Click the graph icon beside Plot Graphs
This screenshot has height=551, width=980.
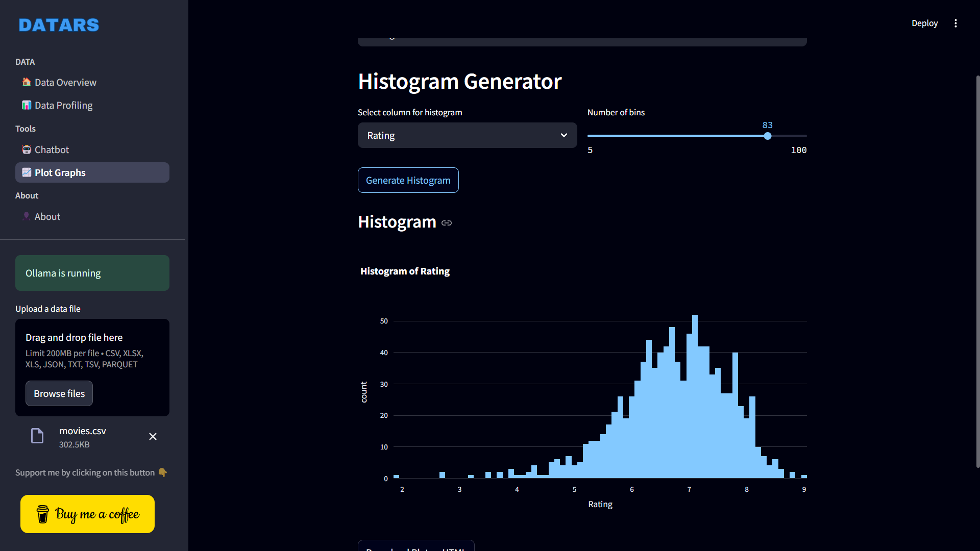tap(27, 172)
